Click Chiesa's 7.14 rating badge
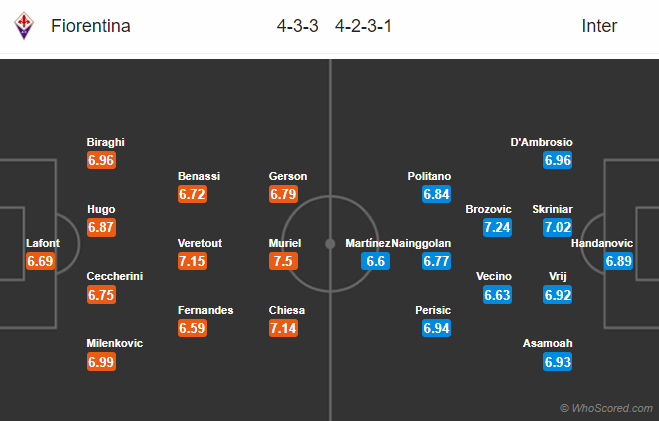This screenshot has width=659, height=421. 284,329
